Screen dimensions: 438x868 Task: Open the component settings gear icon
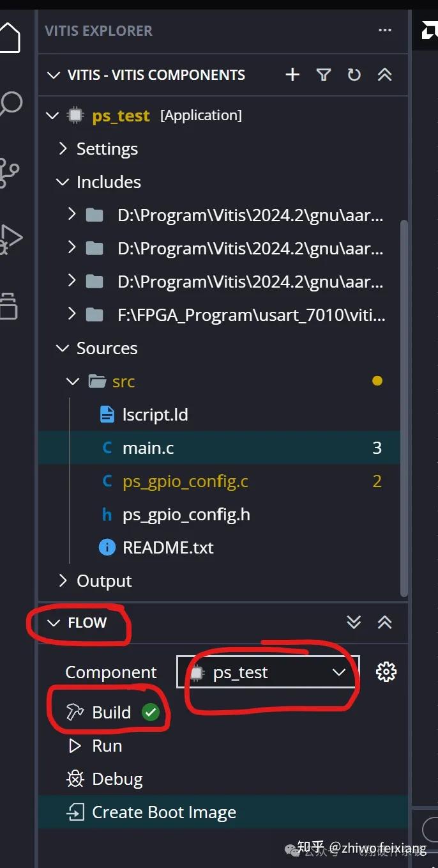[386, 672]
